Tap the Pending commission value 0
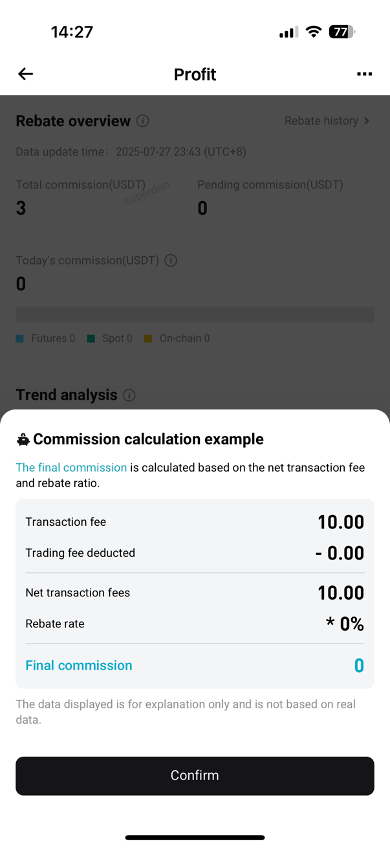The width and height of the screenshot is (390, 848). 202,208
